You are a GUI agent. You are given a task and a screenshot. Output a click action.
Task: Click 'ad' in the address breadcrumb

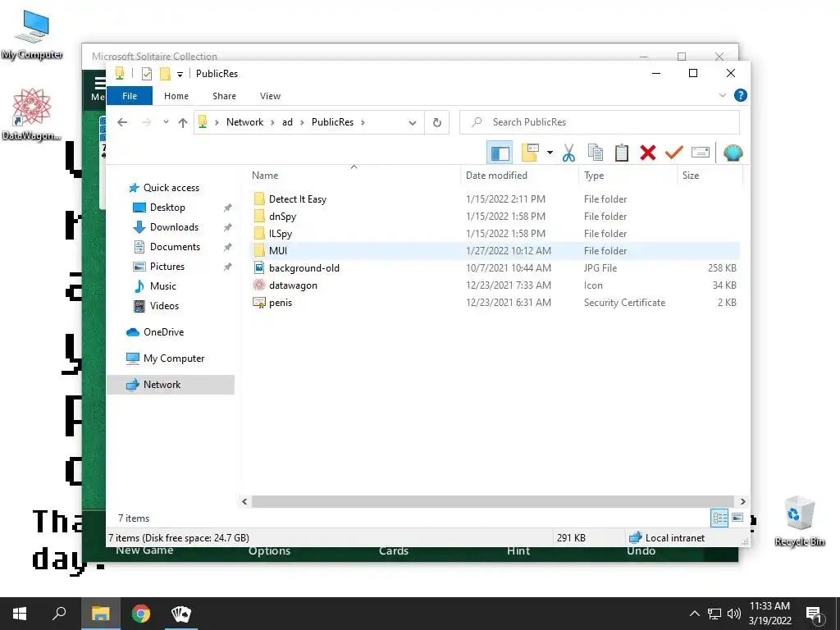(x=287, y=122)
